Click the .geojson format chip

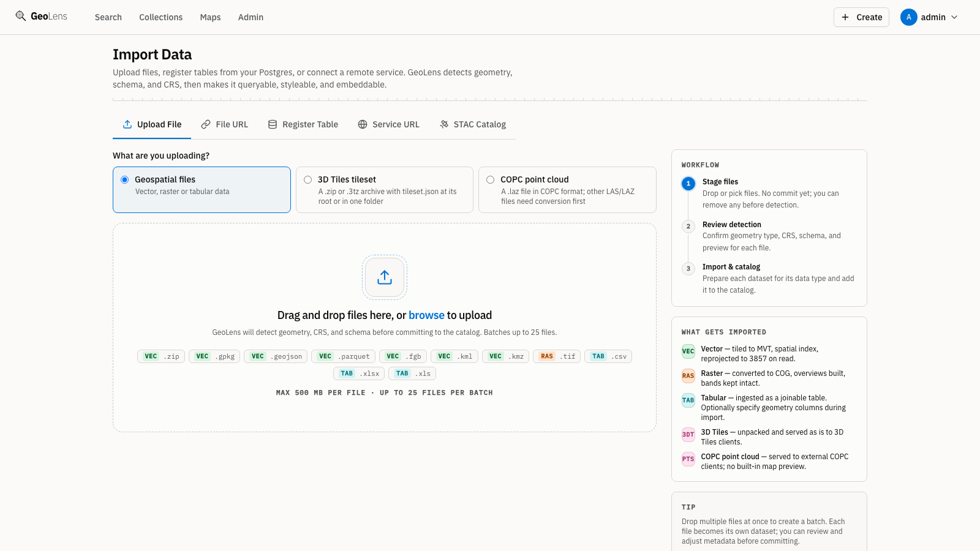(x=276, y=356)
